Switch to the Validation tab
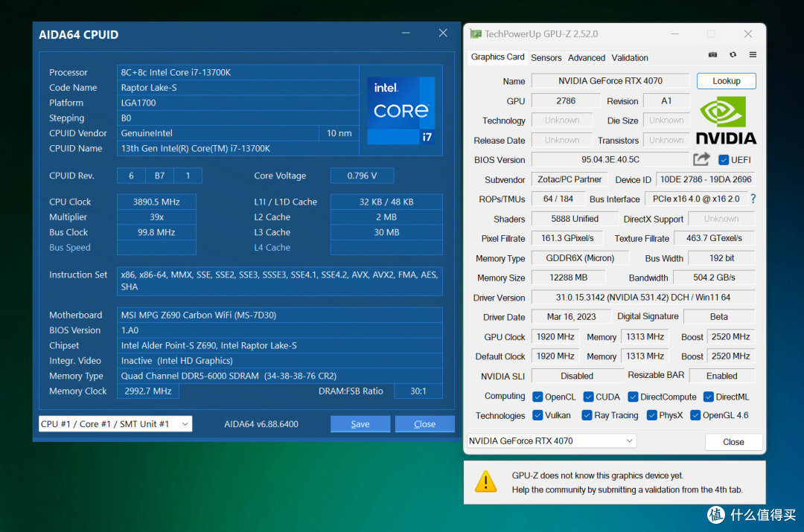 pos(630,58)
